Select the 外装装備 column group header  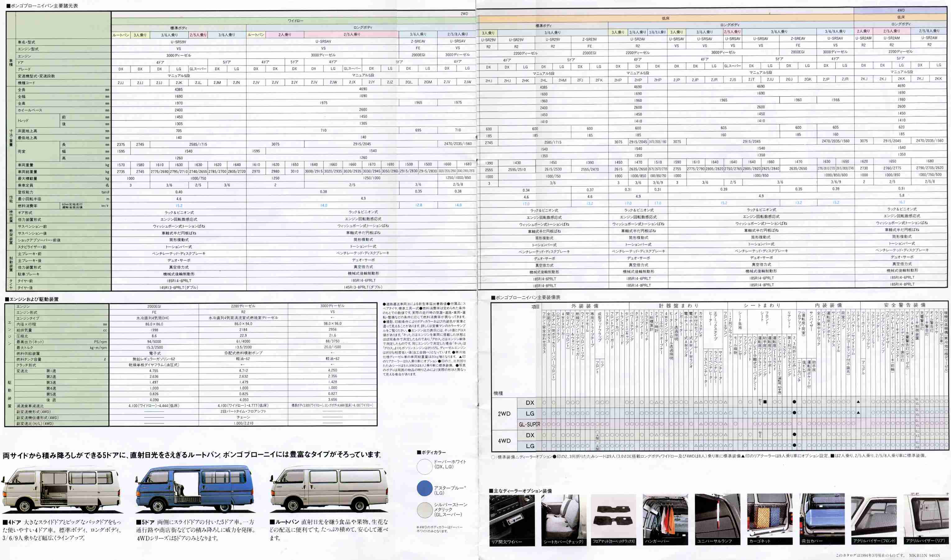tap(585, 306)
